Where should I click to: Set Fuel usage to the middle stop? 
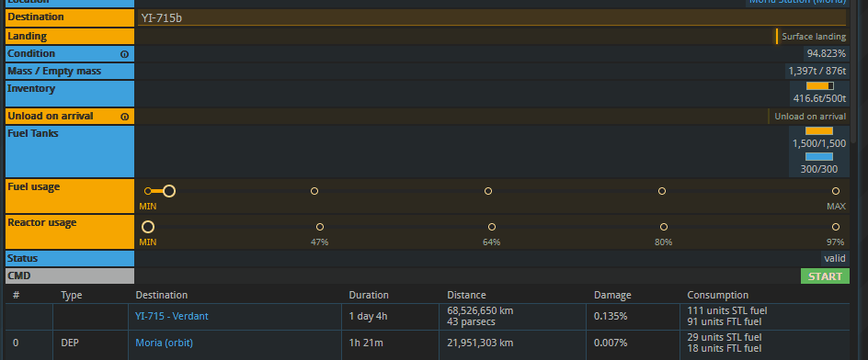pos(488,191)
